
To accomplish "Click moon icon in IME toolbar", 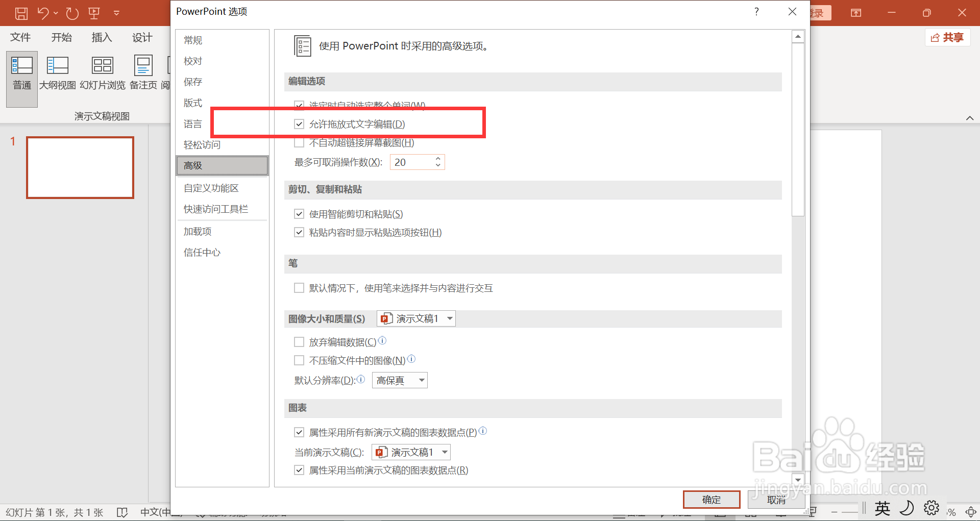I will point(906,508).
